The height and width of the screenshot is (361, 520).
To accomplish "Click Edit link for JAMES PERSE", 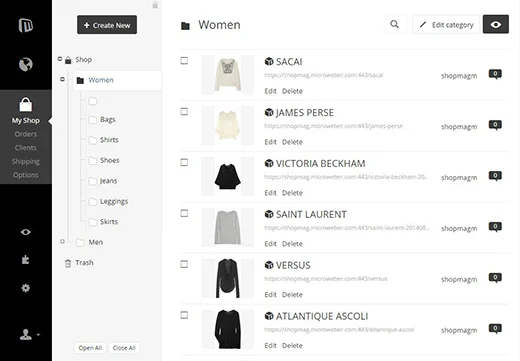I will [270, 142].
